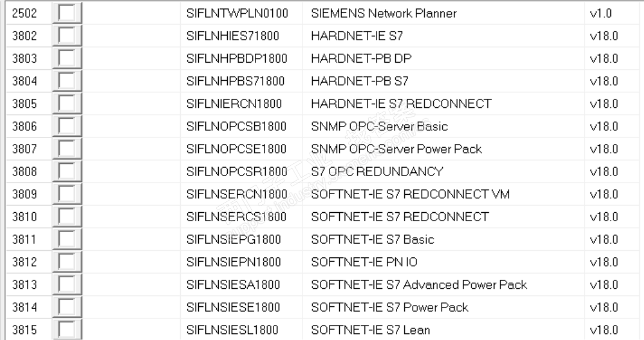The image size is (644, 340).
Task: Tick SNMP OPC-Server Power Pack checkbox
Action: pos(67,149)
